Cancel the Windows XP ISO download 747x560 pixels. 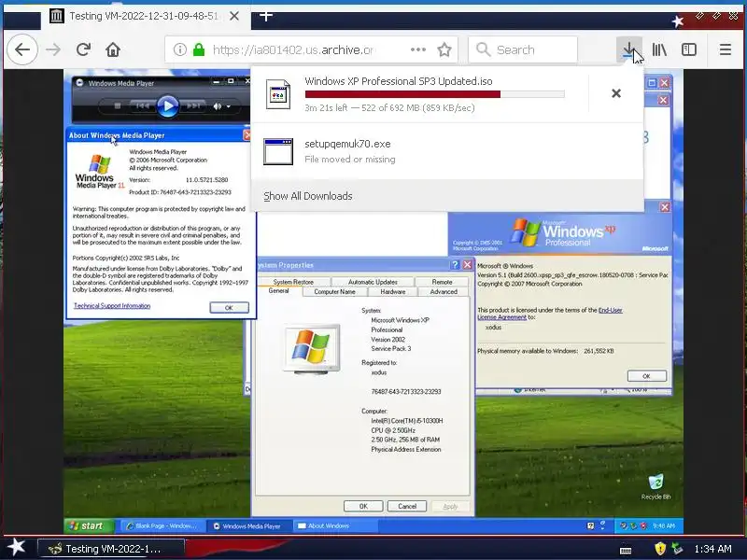click(616, 93)
